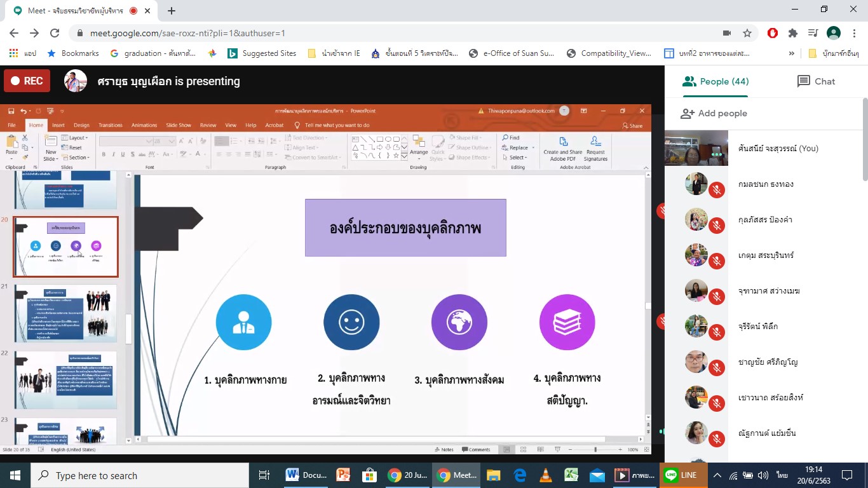Viewport: 868px width, 488px height.
Task: Open the Transitions ribbon tab
Action: 111,125
